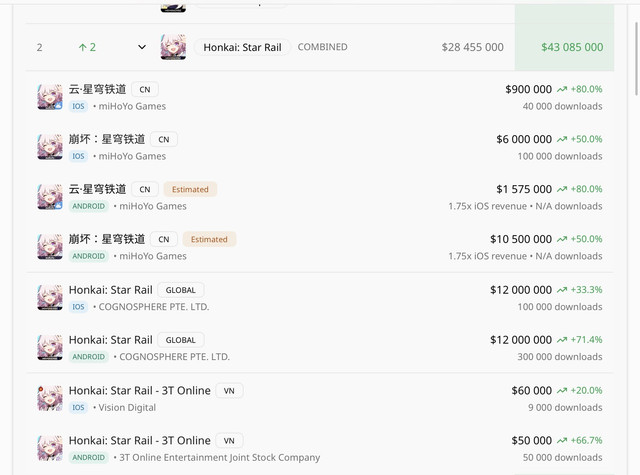Click the app icon for the $50 000 Android row
The width and height of the screenshot is (640, 475).
(x=50, y=448)
